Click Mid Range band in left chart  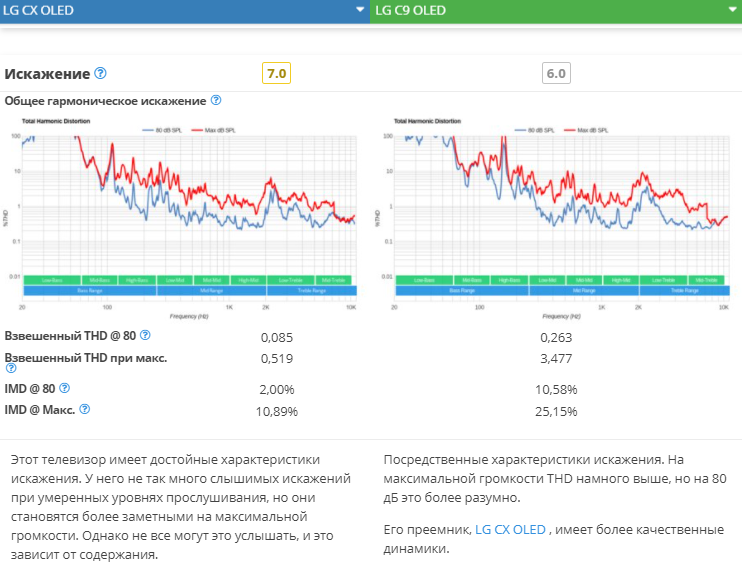click(x=210, y=290)
